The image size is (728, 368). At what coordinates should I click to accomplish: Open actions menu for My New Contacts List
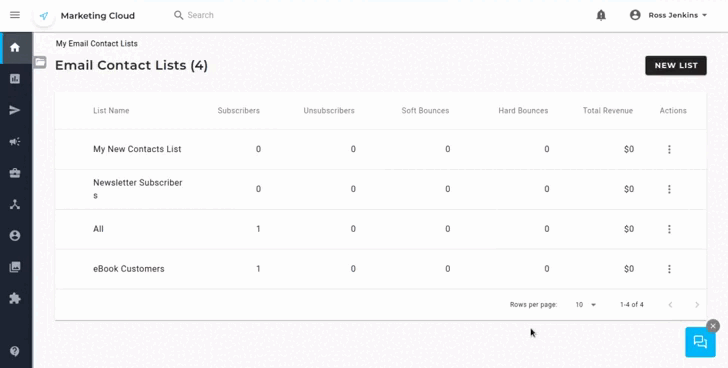pos(669,149)
